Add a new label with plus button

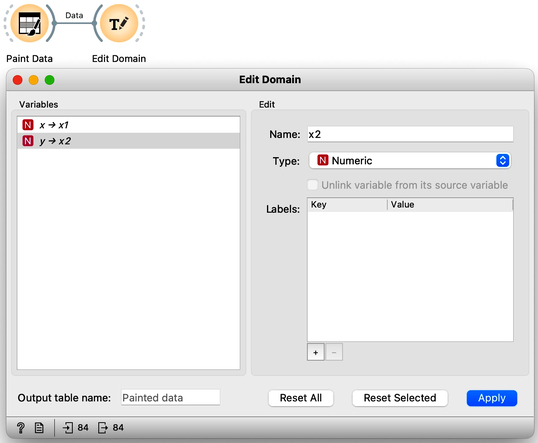coord(316,352)
